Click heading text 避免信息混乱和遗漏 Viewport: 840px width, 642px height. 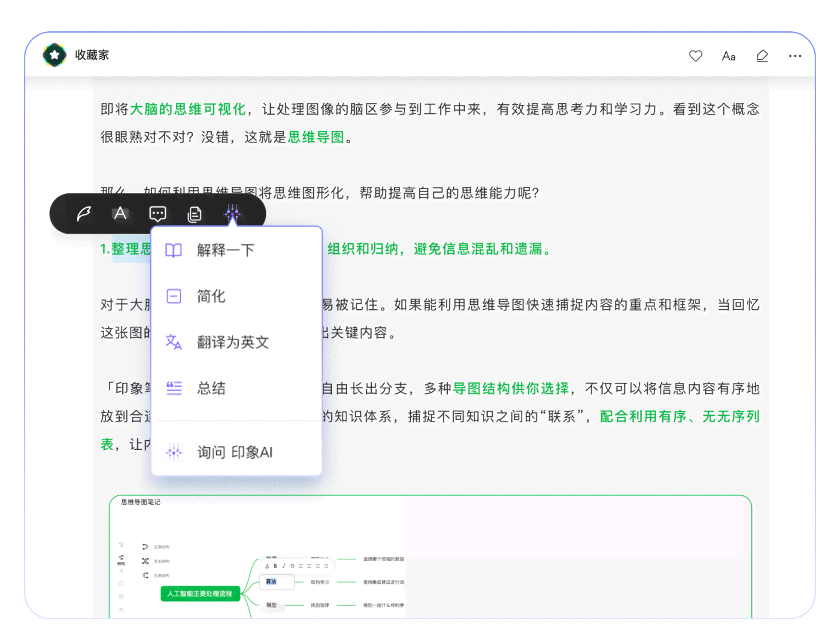[x=478, y=249]
